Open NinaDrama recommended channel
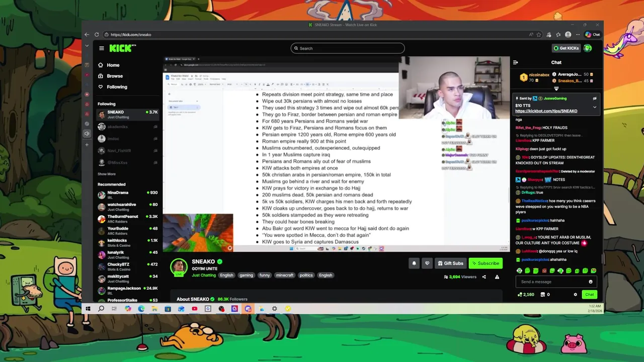The height and width of the screenshot is (362, 644). 128,195
